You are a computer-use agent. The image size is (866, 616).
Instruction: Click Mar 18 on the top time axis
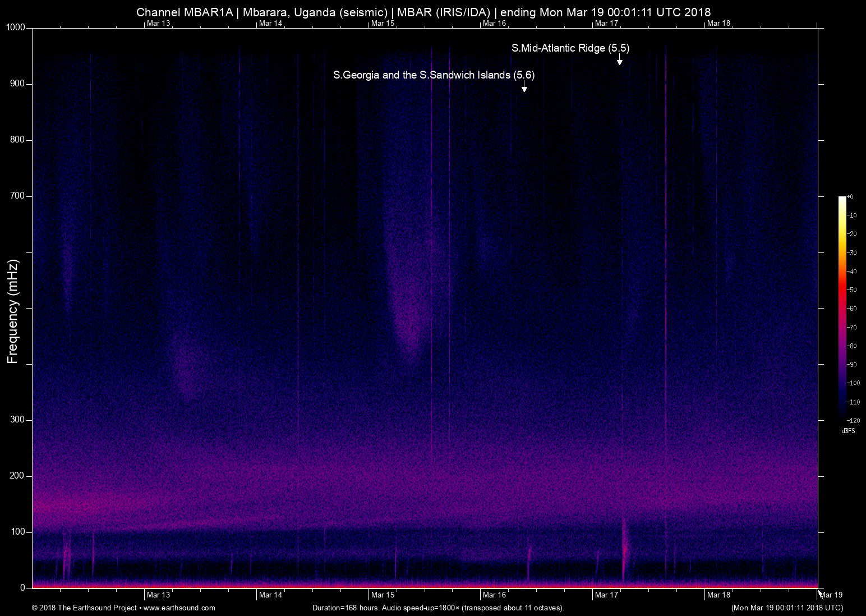click(x=718, y=23)
